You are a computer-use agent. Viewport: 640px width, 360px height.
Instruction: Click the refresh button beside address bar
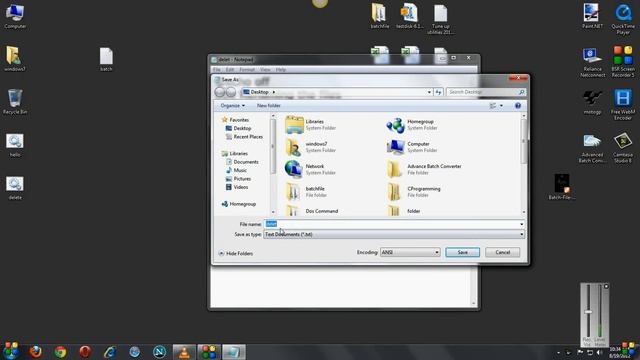[438, 92]
